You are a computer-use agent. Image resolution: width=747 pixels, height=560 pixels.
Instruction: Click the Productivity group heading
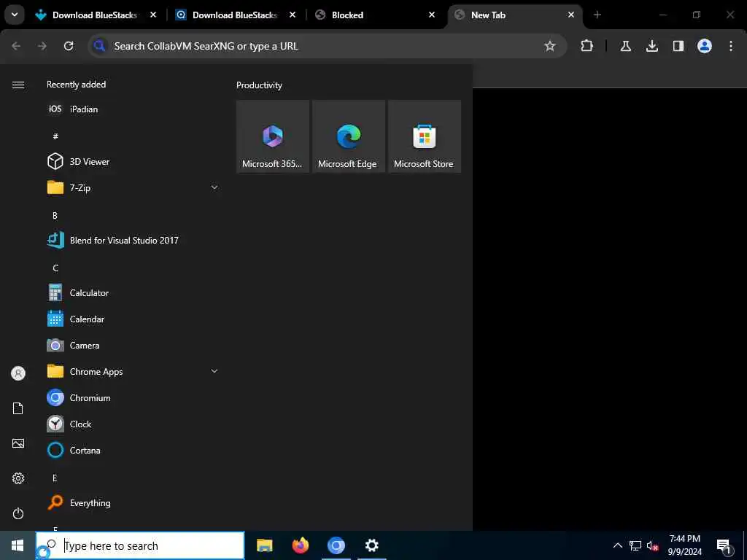point(259,85)
